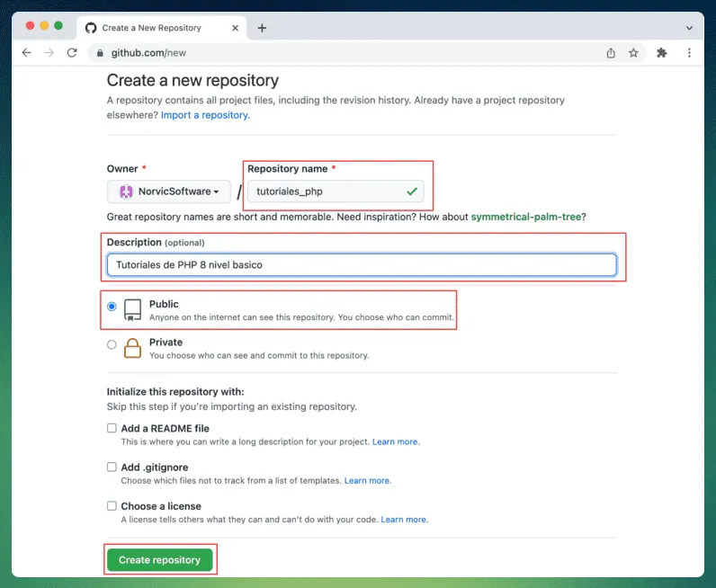
Task: Click the tab list chevron at top right
Action: pos(689,28)
